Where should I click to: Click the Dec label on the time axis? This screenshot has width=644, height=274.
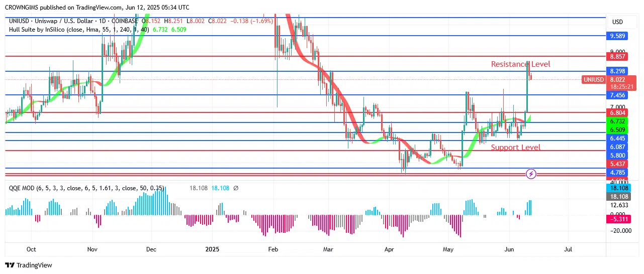(151, 249)
